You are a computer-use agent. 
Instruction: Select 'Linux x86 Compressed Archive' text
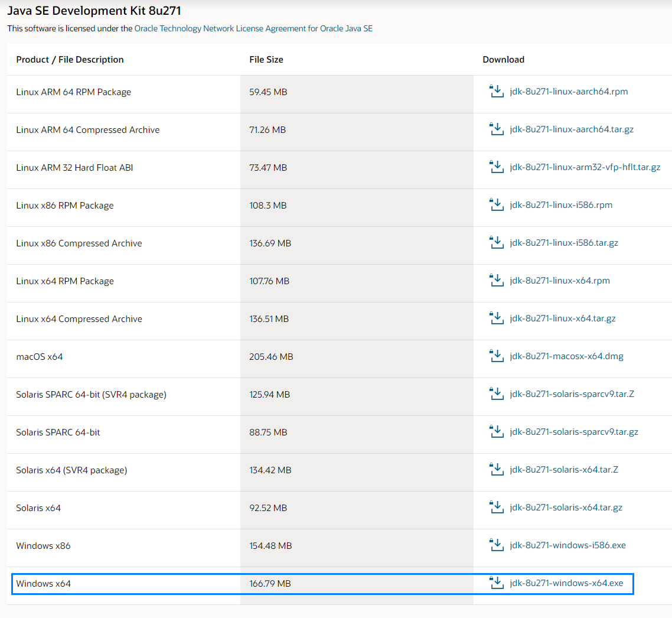pyautogui.click(x=79, y=243)
